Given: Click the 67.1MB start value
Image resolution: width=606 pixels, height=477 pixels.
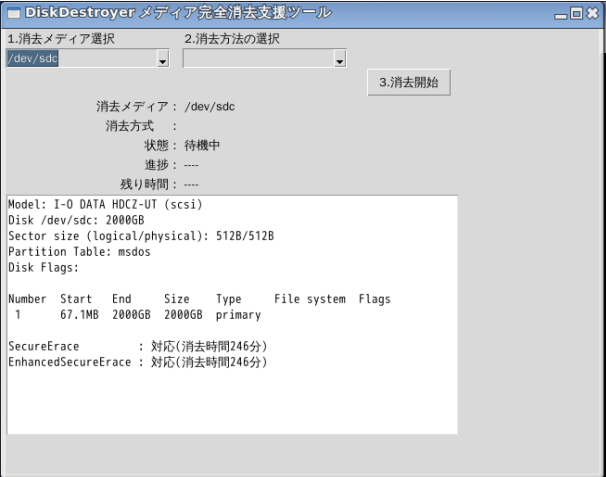Looking at the screenshot, I should pos(79,315).
